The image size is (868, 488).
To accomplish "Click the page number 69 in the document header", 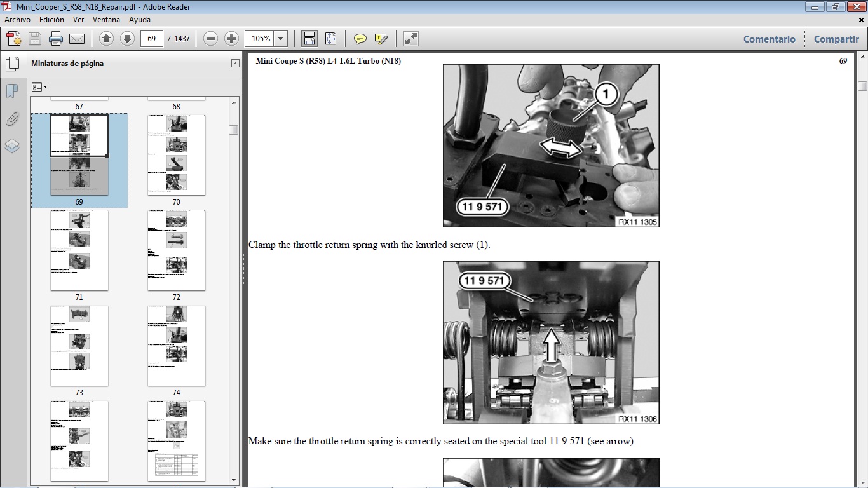I will (843, 61).
